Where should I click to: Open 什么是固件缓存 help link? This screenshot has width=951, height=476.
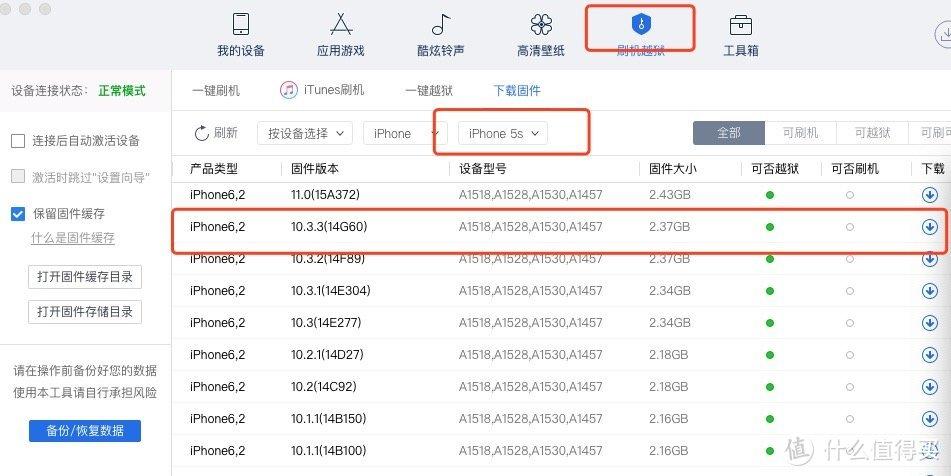click(x=73, y=238)
